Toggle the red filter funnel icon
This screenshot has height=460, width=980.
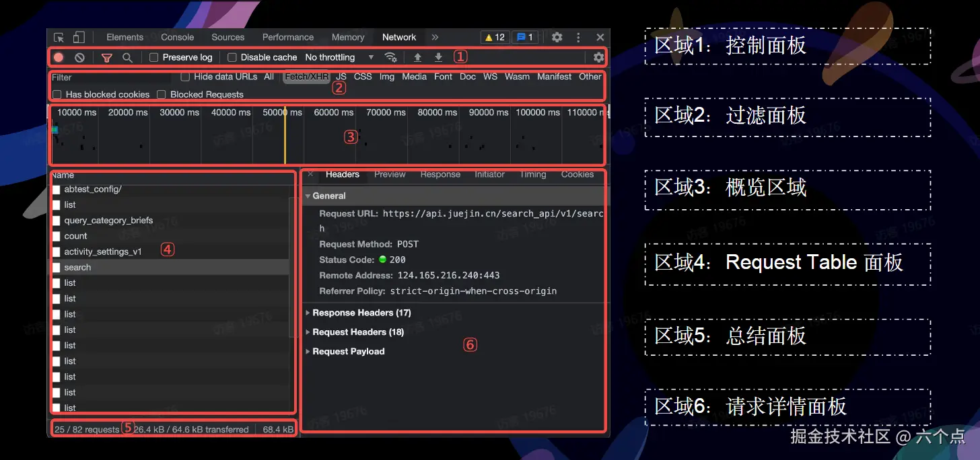coord(106,58)
